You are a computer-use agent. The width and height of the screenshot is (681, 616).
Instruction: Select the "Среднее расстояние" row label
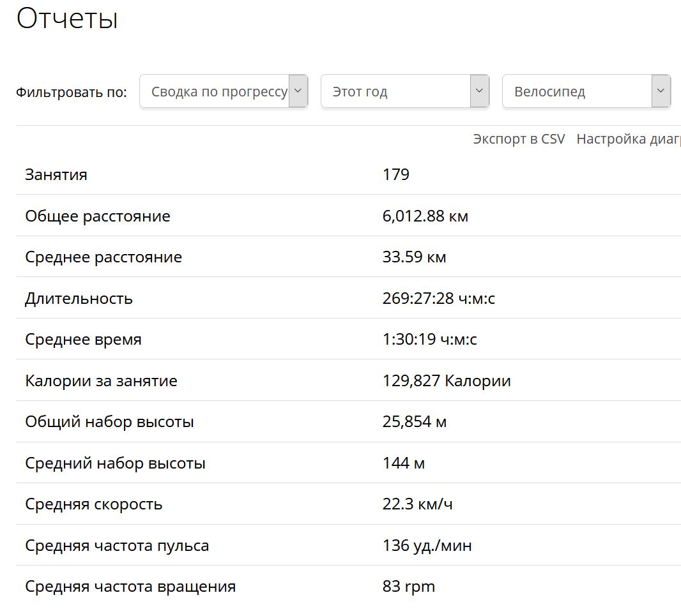pyautogui.click(x=103, y=257)
